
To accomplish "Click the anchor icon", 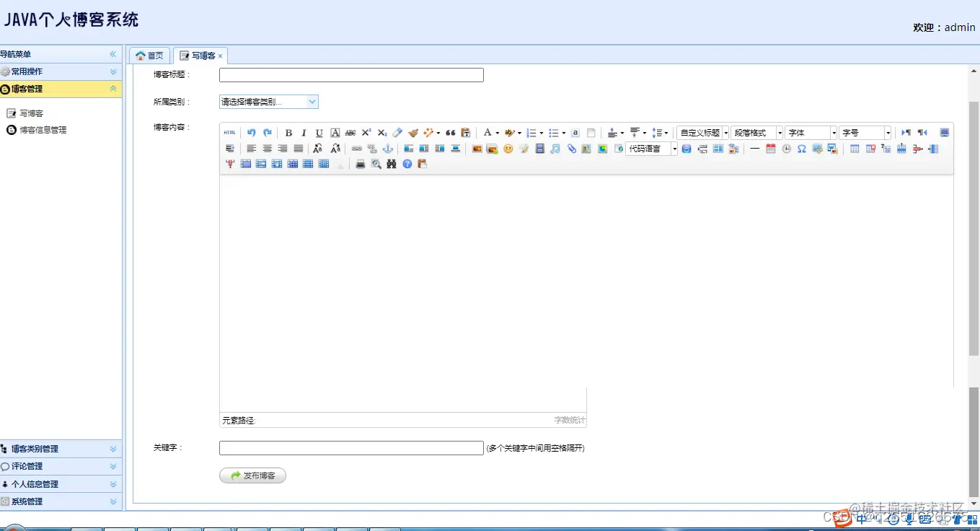I will 388,149.
